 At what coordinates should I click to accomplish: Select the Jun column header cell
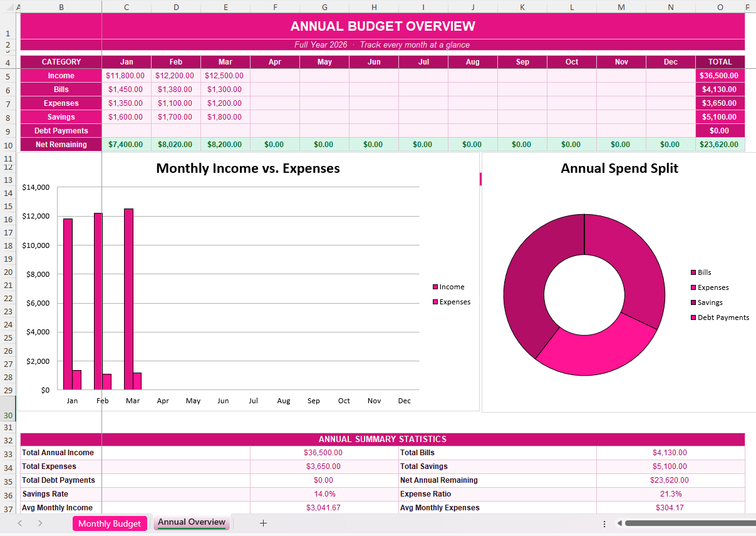(x=374, y=62)
